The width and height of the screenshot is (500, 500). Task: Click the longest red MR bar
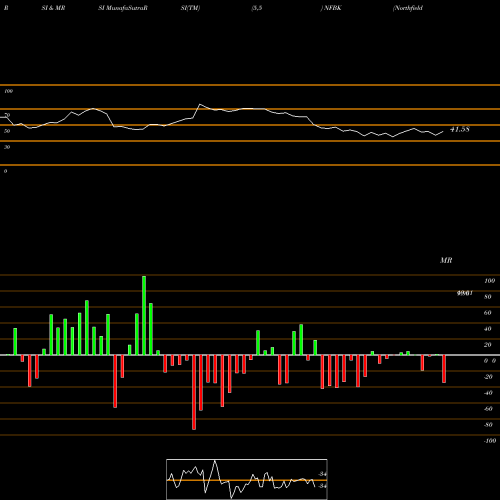(194, 392)
